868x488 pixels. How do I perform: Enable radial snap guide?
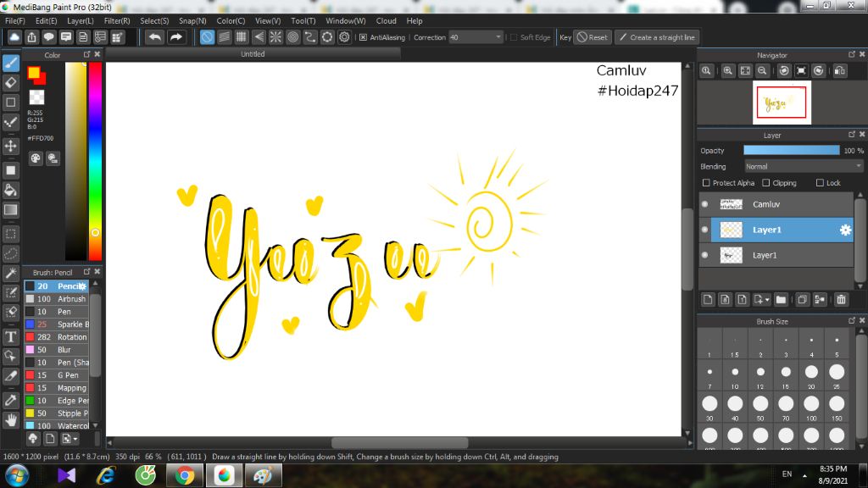[x=275, y=37]
